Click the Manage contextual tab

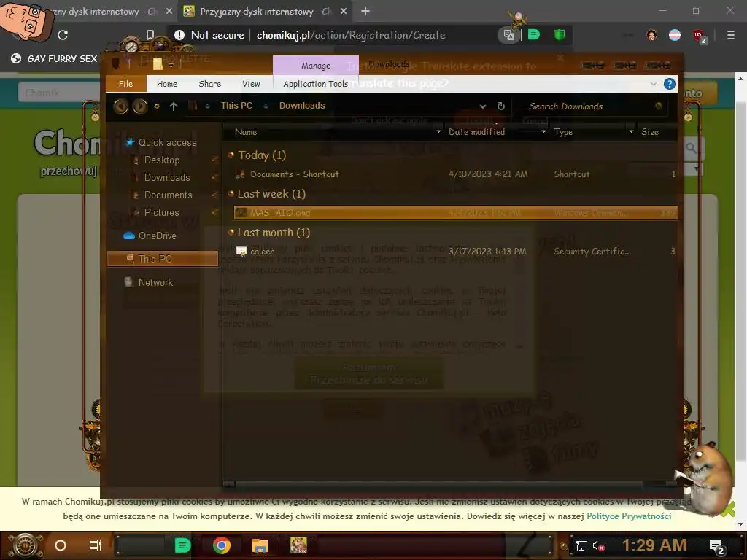(x=315, y=66)
